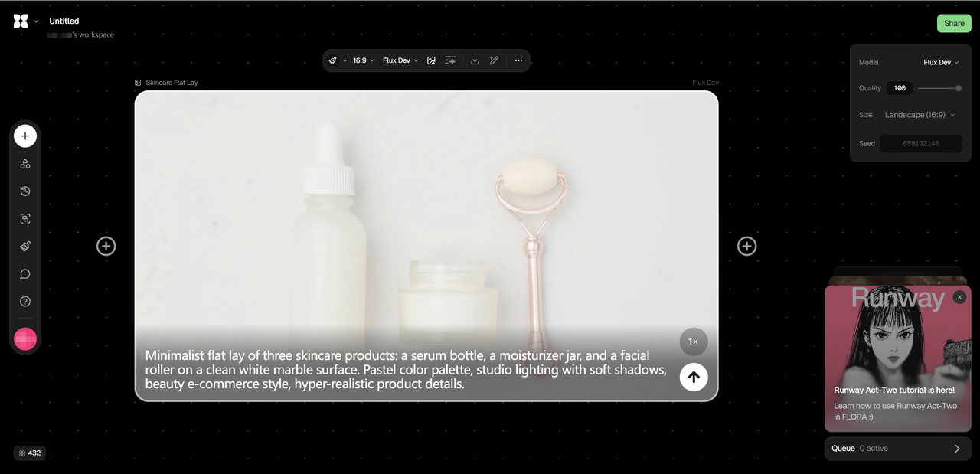980x474 pixels.
Task: Open the chat bubble icon in sidebar
Action: click(25, 274)
